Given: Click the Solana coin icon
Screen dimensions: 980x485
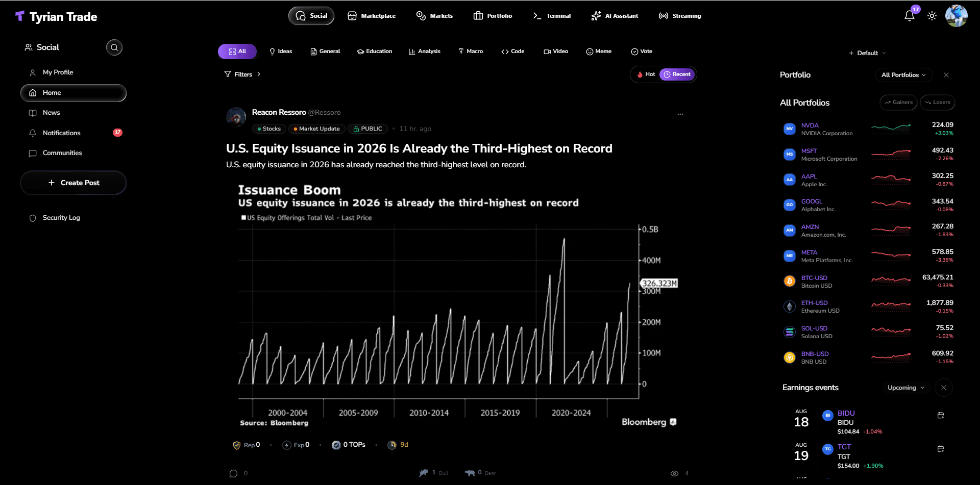Looking at the screenshot, I should pyautogui.click(x=790, y=332).
